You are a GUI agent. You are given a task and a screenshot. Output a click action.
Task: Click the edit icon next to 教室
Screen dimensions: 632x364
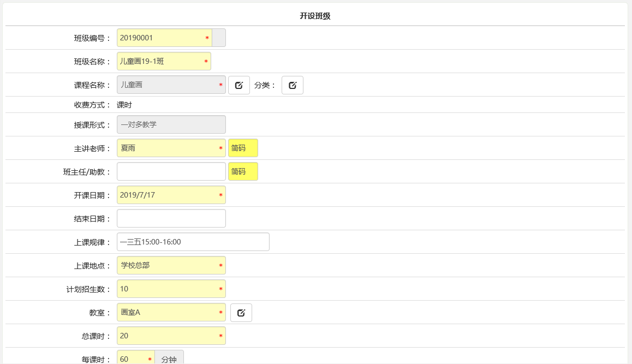241,313
